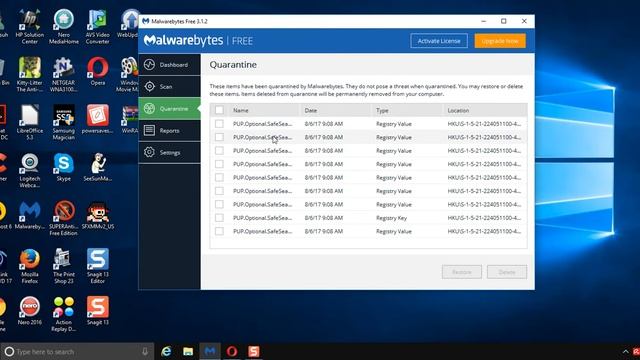Select NETGEAR WNA3100 desktop icon
Image resolution: width=640 pixels, height=360 pixels.
(x=64, y=74)
